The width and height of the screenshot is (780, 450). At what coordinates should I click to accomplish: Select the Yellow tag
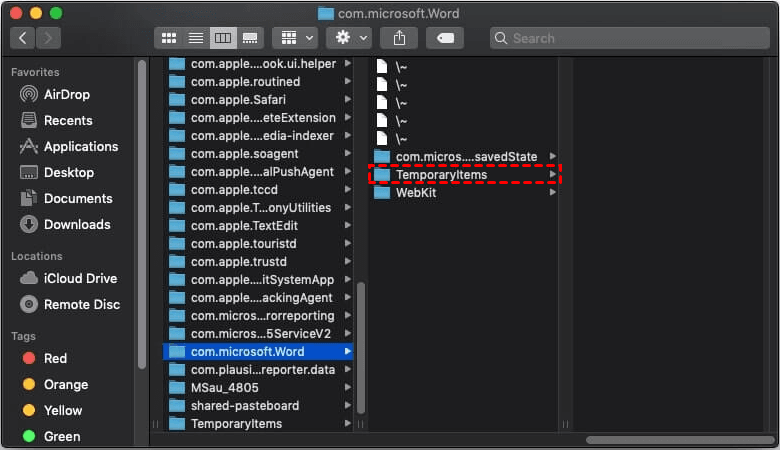click(x=52, y=410)
